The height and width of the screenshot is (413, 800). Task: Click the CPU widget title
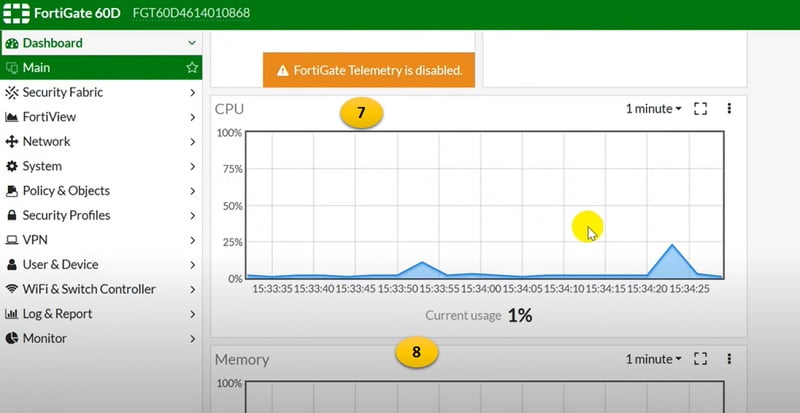coord(229,109)
